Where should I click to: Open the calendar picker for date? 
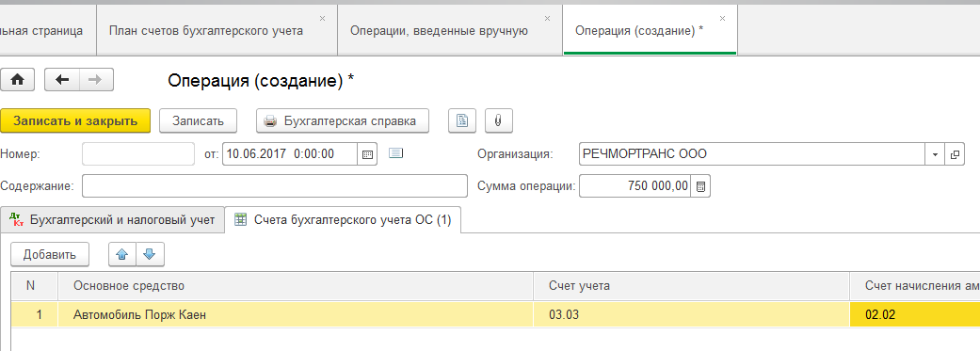[x=367, y=153]
